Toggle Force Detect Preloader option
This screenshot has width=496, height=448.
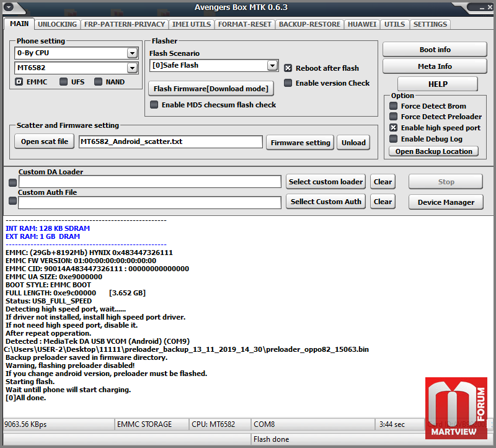coord(393,117)
